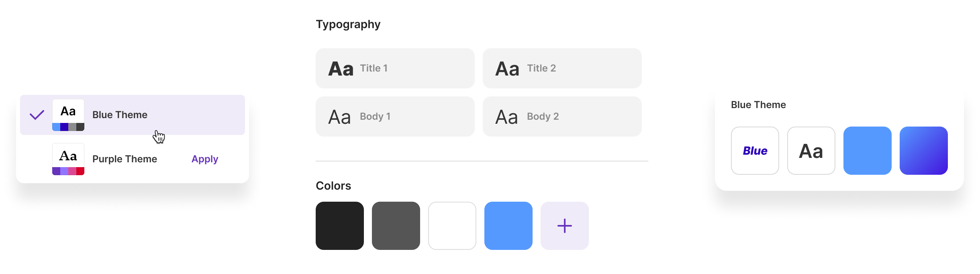
Task: Click the plus icon to add a color
Action: pos(564,226)
